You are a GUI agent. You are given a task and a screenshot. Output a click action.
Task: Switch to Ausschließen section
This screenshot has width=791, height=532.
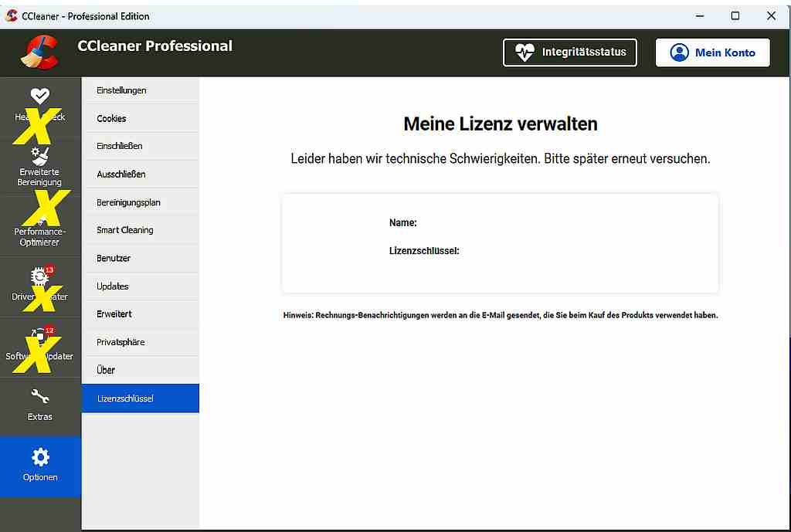tap(141, 175)
